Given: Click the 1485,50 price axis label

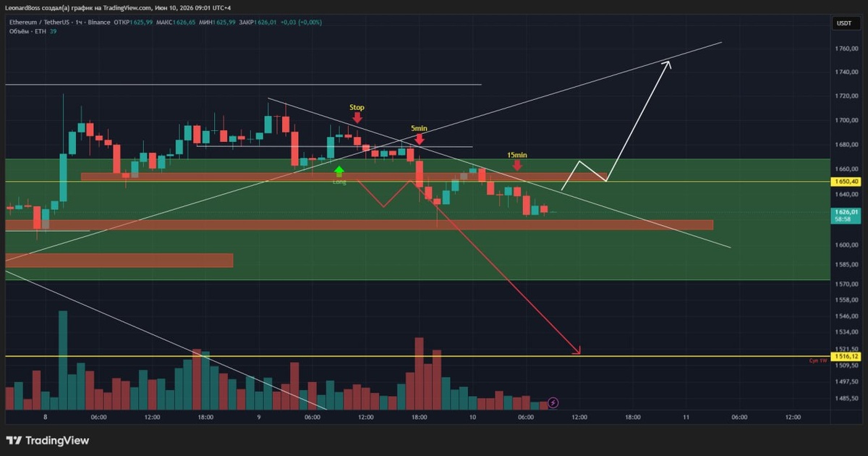Looking at the screenshot, I should coord(846,398).
